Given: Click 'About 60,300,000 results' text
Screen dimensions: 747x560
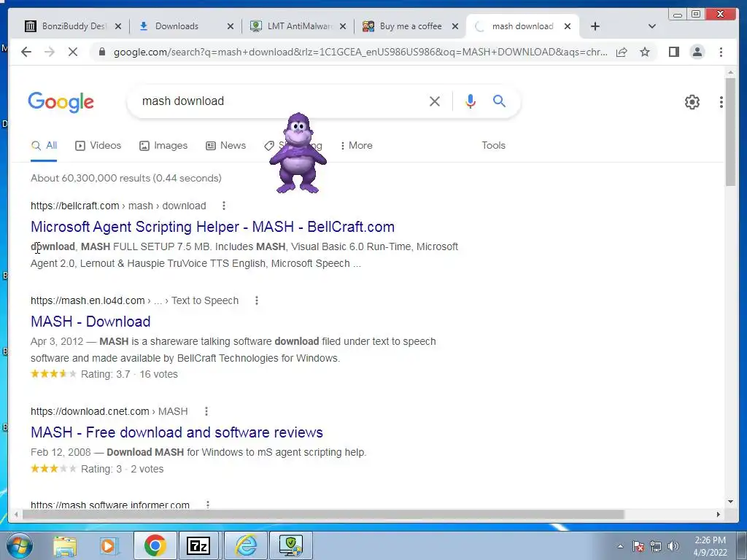Looking at the screenshot, I should pos(90,178).
